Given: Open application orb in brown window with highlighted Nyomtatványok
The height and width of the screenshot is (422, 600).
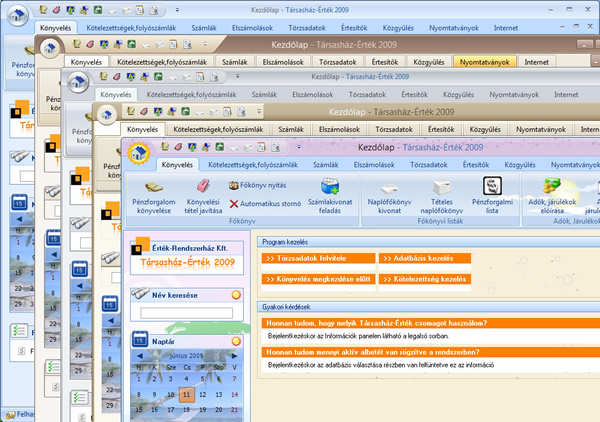Looking at the screenshot, I should point(50,48).
